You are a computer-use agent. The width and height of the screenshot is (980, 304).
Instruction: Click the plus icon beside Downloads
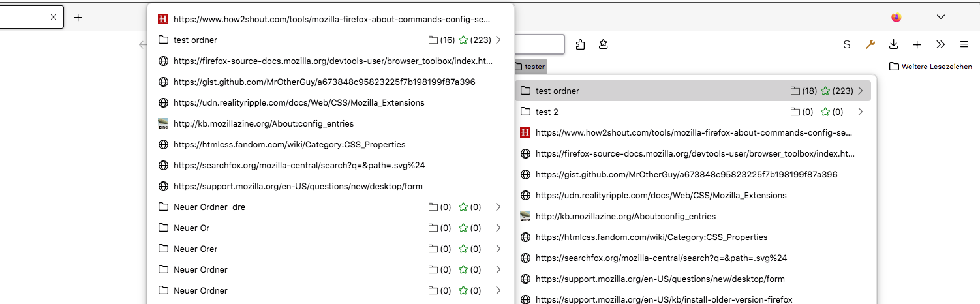[x=917, y=44]
